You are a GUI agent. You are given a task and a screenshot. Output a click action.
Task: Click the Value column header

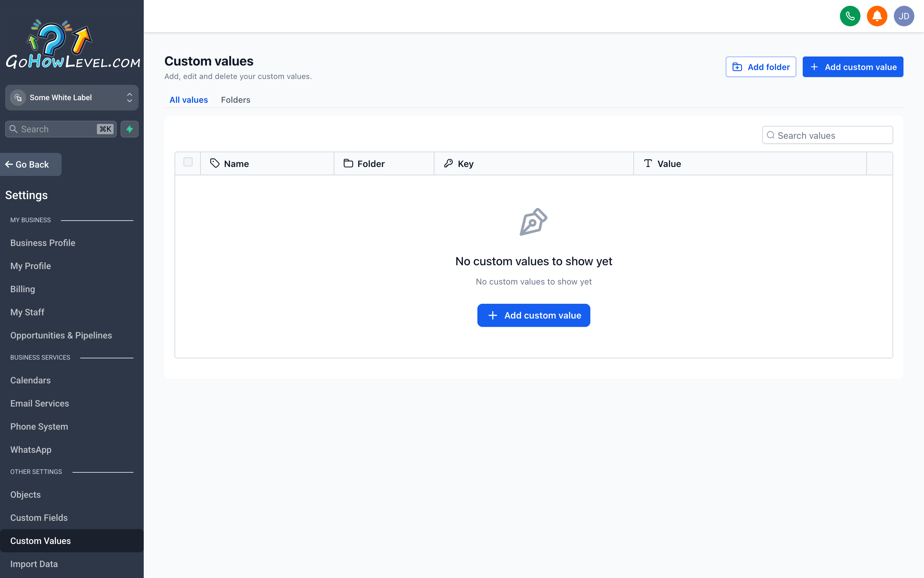[x=750, y=164]
